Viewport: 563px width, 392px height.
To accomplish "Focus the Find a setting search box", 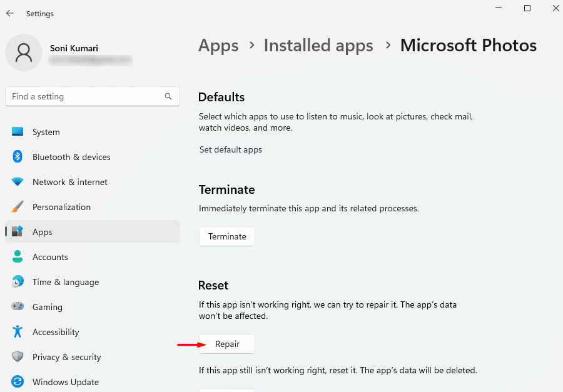I will coord(93,96).
